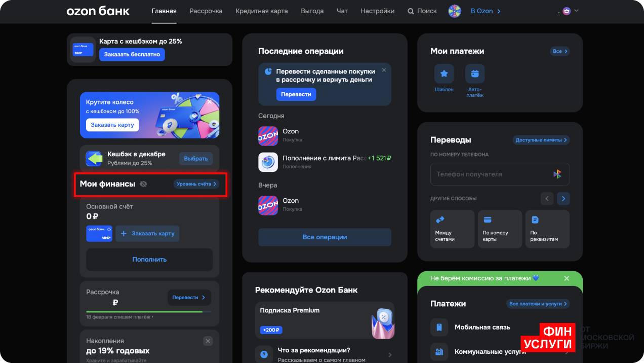Click Телефон получателя input field
The width and height of the screenshot is (644, 363).
[x=500, y=174]
